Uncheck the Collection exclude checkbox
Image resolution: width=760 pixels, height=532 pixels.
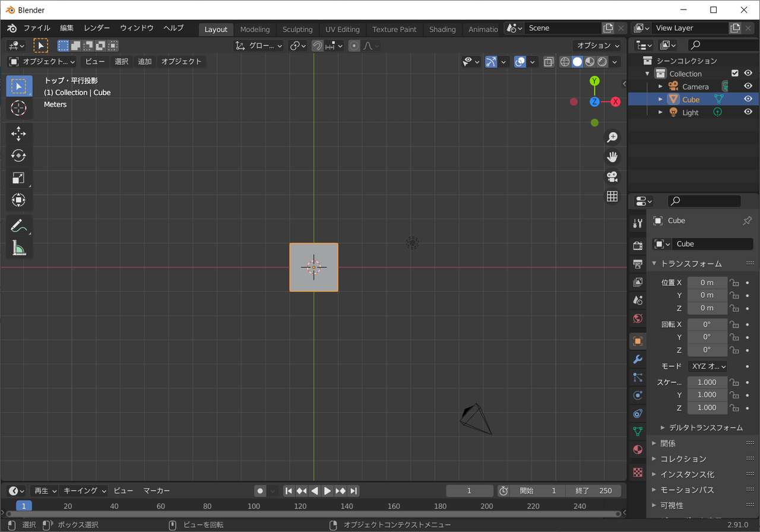pos(735,74)
